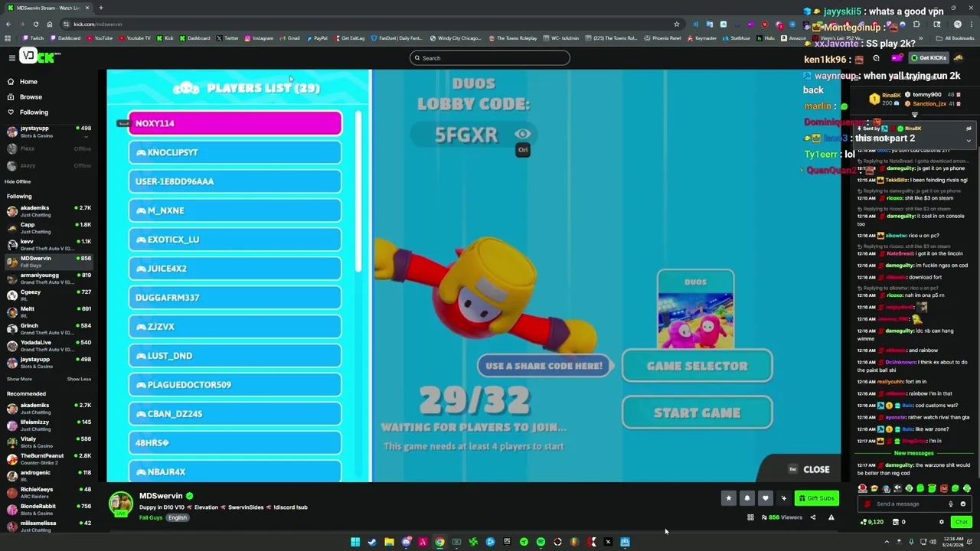980x551 pixels.
Task: Click the sparkle icon beside Gift Subs
Action: click(x=783, y=498)
